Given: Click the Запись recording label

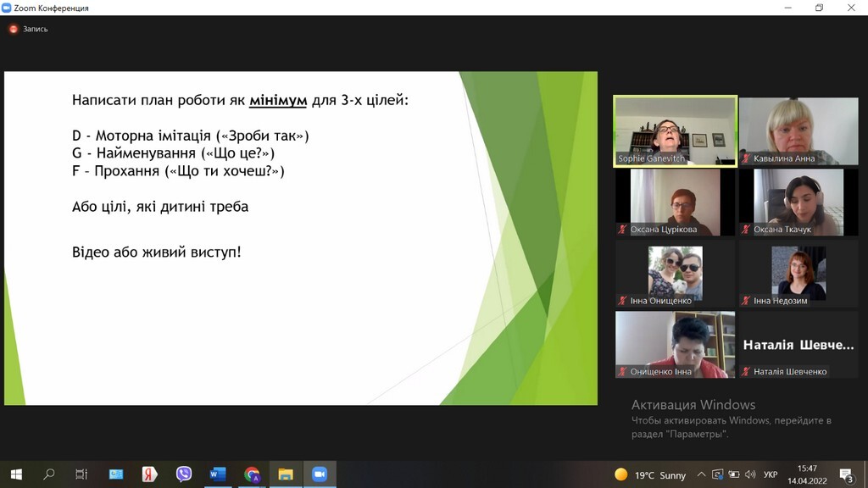Looking at the screenshot, I should (35, 29).
